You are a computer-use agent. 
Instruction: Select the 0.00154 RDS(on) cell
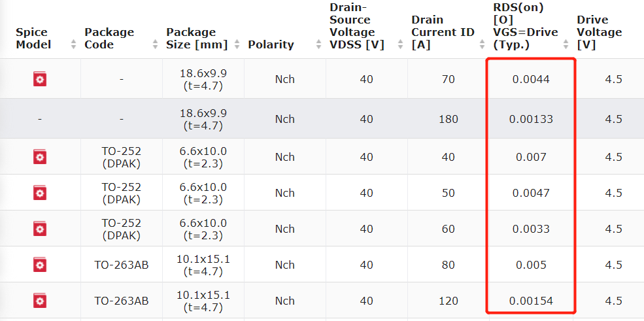pyautogui.click(x=531, y=301)
